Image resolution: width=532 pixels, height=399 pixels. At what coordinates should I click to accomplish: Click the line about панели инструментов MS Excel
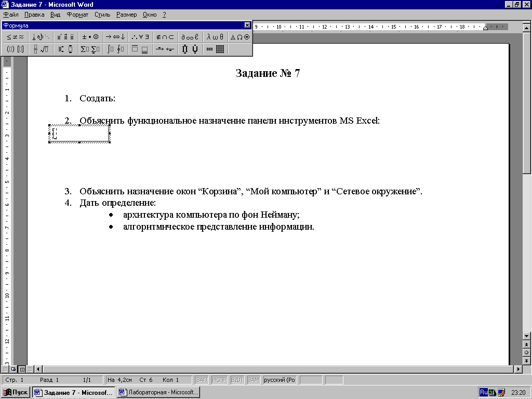(230, 121)
